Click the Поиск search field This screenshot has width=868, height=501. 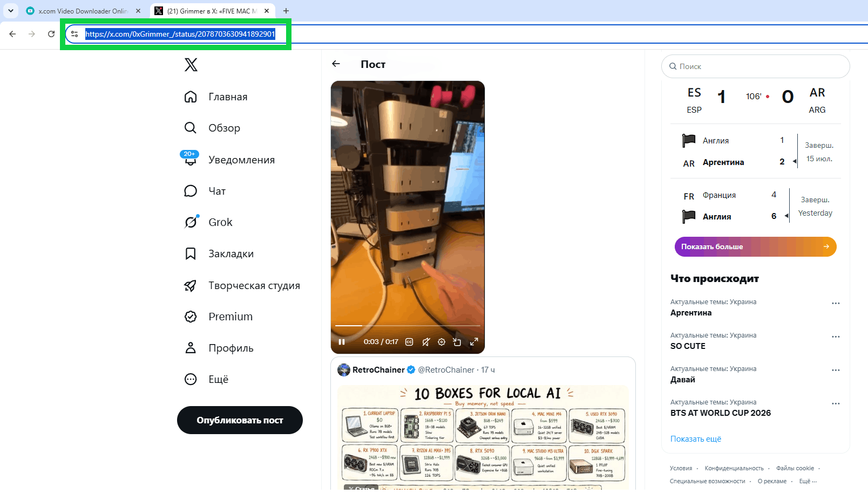(x=756, y=66)
